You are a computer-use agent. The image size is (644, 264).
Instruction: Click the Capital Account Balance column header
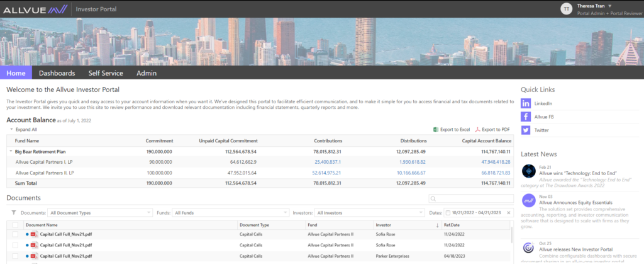tap(486, 141)
